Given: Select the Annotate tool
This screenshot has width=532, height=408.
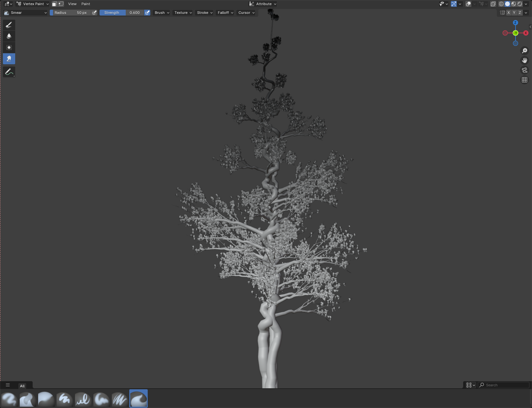Looking at the screenshot, I should (9, 72).
